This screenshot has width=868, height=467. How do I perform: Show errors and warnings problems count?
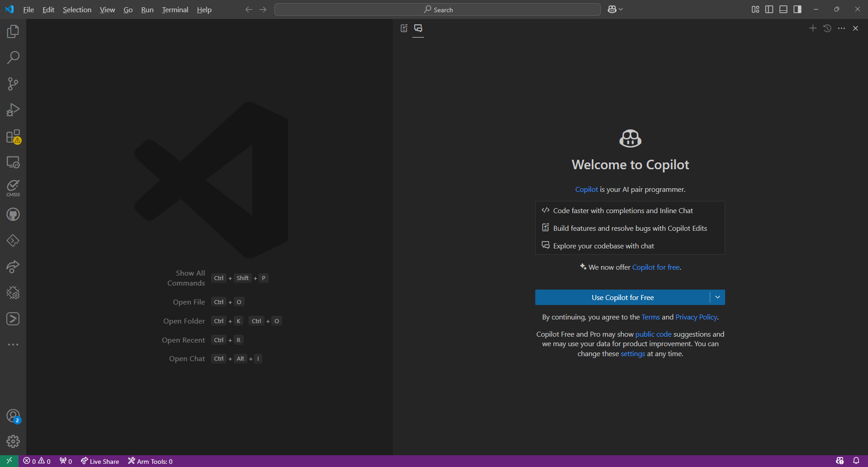pyautogui.click(x=37, y=461)
